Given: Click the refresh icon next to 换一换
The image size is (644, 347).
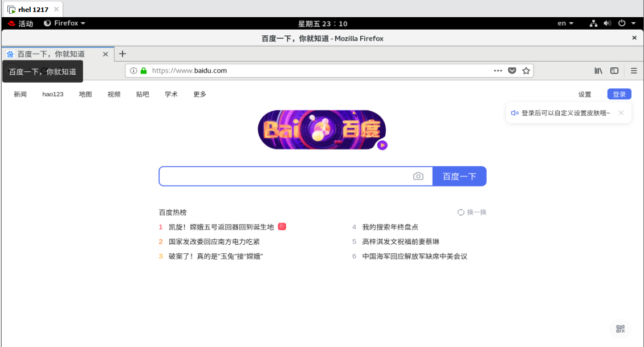Looking at the screenshot, I should (x=461, y=212).
